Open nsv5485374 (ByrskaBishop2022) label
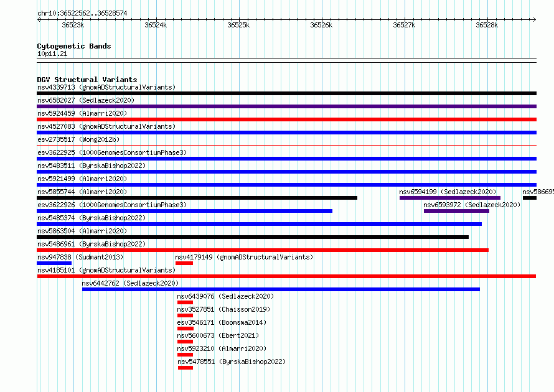Image resolution: width=554 pixels, height=392 pixels. point(92,218)
